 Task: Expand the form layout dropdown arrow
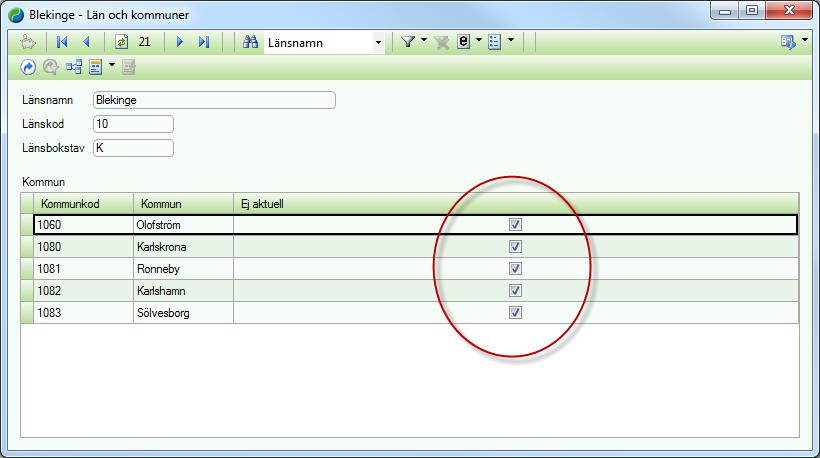tap(112, 65)
